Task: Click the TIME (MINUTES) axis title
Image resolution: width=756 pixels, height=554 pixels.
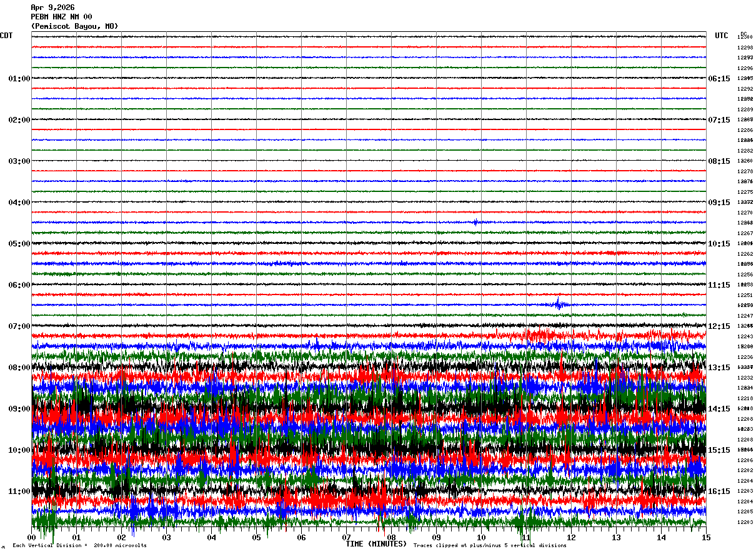Action: click(376, 544)
